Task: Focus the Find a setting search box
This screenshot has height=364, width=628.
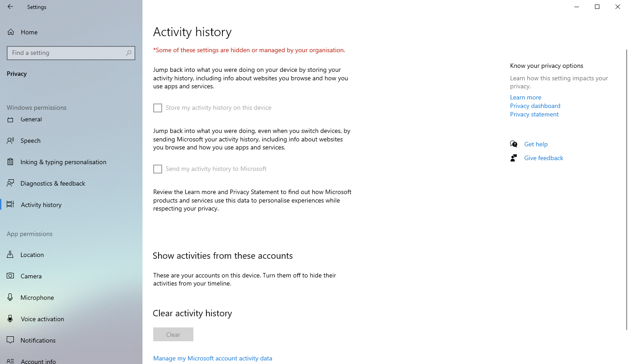Action: (x=67, y=53)
